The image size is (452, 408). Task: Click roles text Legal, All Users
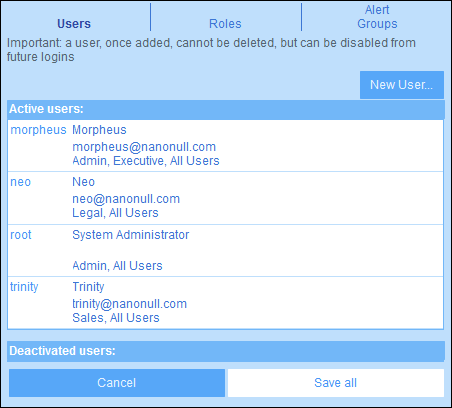click(115, 213)
